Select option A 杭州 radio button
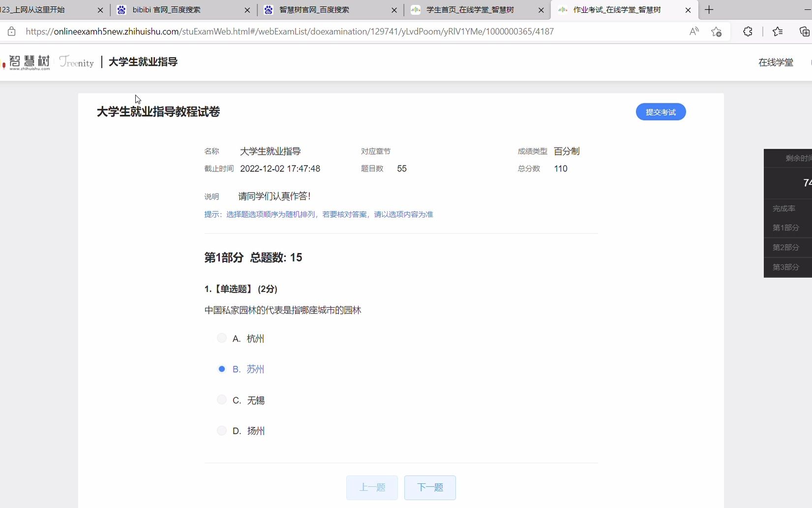Image resolution: width=812 pixels, height=508 pixels. tap(222, 338)
